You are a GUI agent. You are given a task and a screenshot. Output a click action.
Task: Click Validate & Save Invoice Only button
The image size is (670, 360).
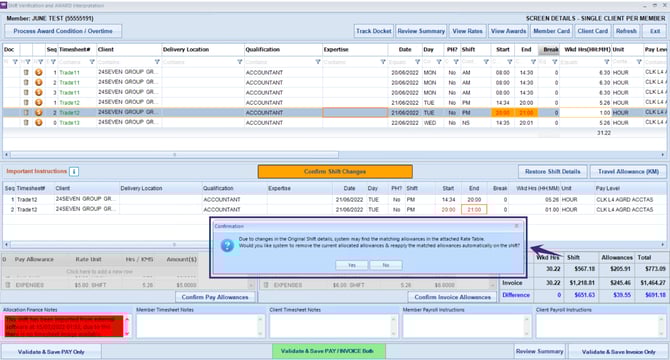tap(618, 352)
